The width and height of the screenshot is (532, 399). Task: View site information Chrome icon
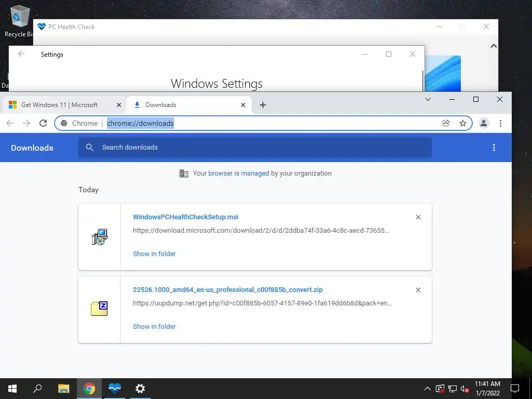(64, 123)
